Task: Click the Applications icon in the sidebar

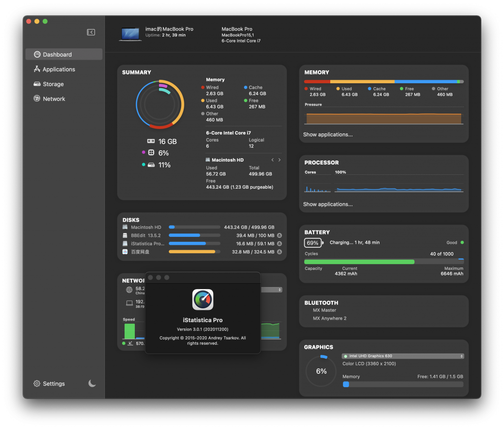Action: coord(37,69)
